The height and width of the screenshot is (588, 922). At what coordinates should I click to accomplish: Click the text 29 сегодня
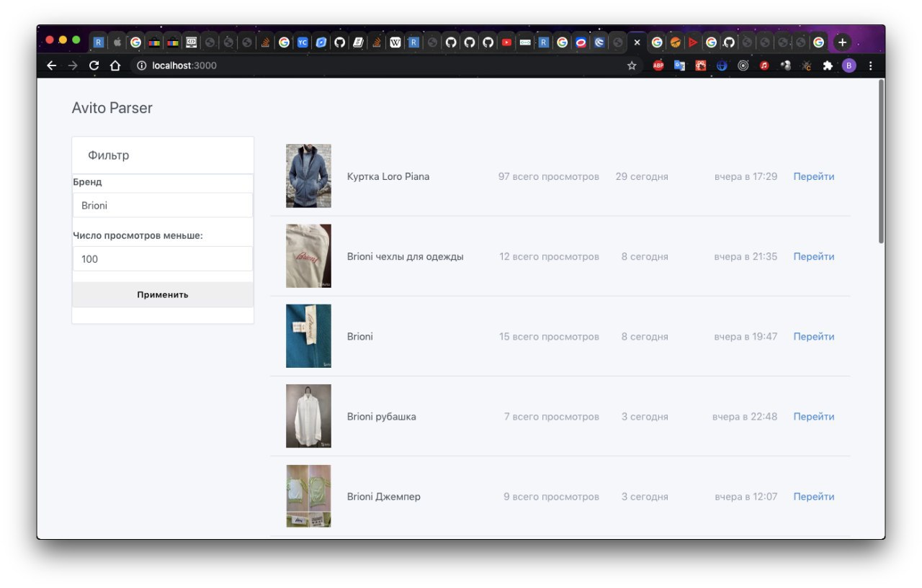(x=642, y=176)
